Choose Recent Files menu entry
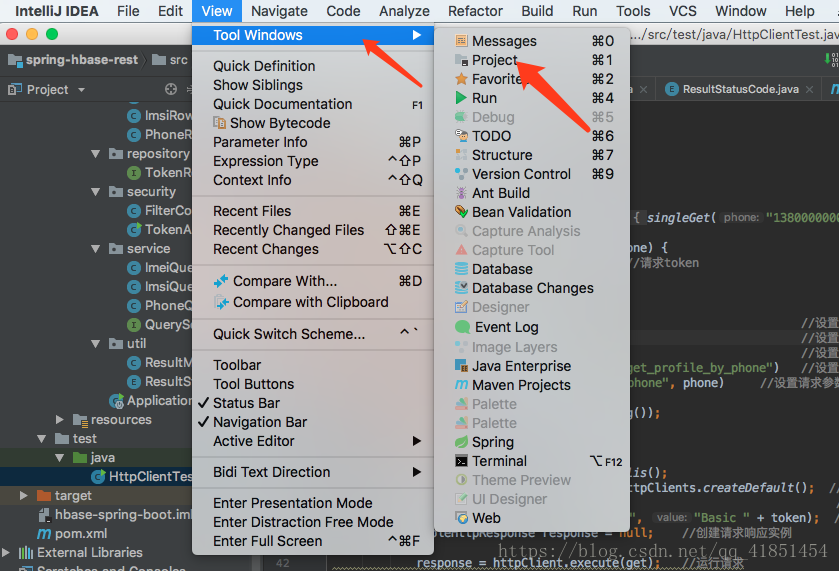Image resolution: width=839 pixels, height=571 pixels. click(x=312, y=211)
